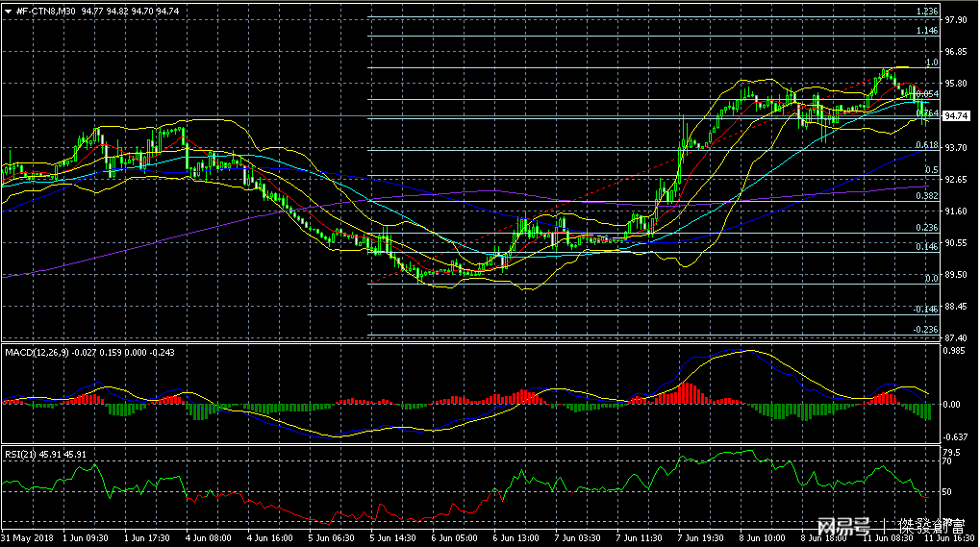The width and height of the screenshot is (980, 547).
Task: Click the -0.236 Fibonacci level label
Action: pyautogui.click(x=925, y=329)
